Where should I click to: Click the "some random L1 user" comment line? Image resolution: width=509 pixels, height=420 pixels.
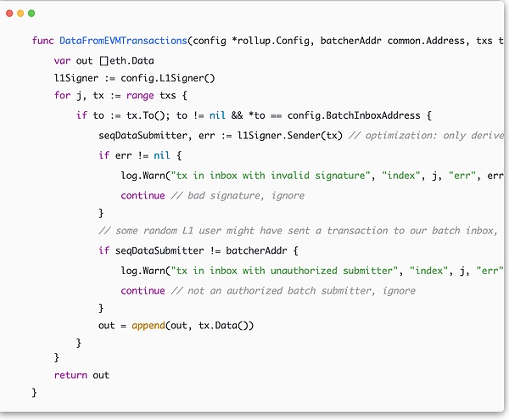(x=297, y=231)
